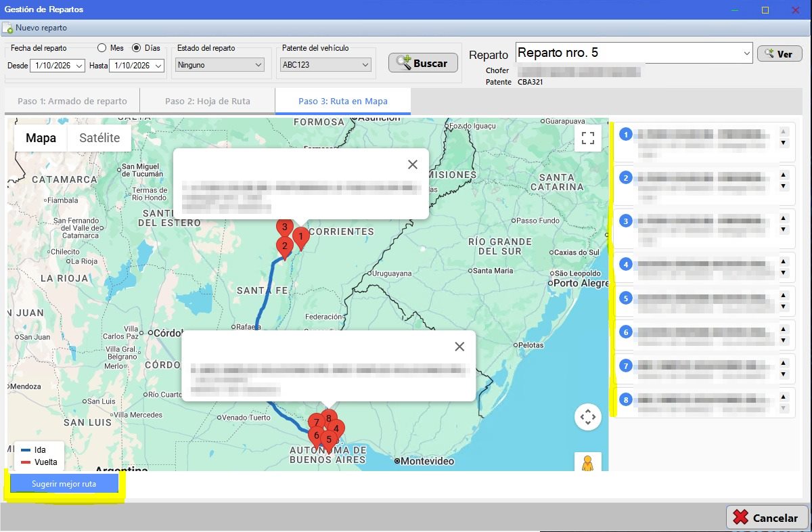Click red map marker number 6
The height and width of the screenshot is (532, 812).
(x=315, y=435)
